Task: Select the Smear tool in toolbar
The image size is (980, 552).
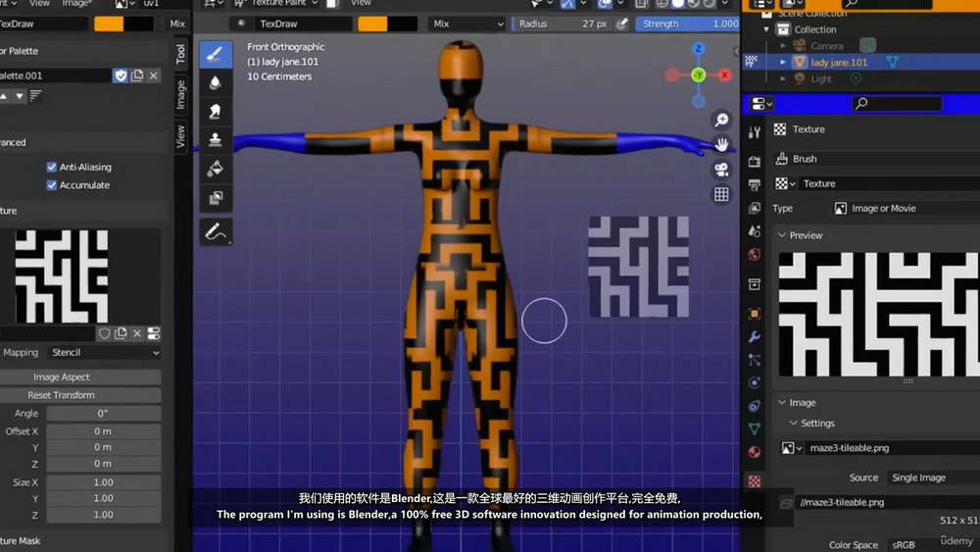Action: [216, 111]
